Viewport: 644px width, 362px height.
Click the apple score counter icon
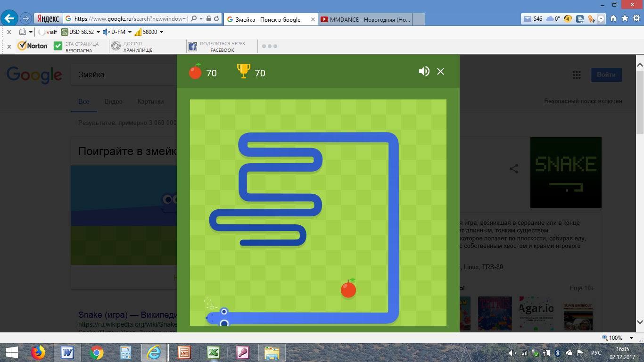(x=195, y=71)
